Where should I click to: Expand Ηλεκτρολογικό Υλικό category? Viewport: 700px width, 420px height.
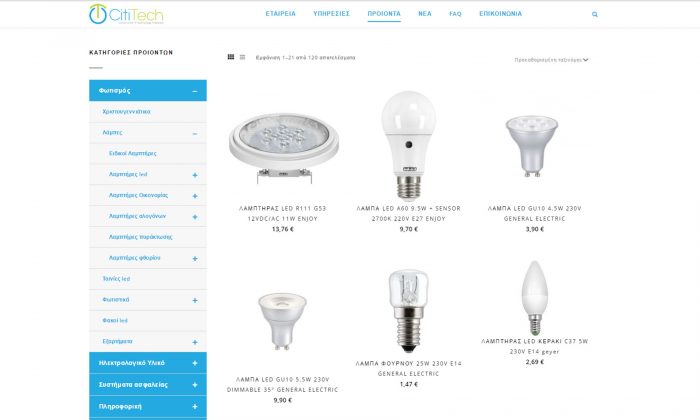pyautogui.click(x=195, y=363)
